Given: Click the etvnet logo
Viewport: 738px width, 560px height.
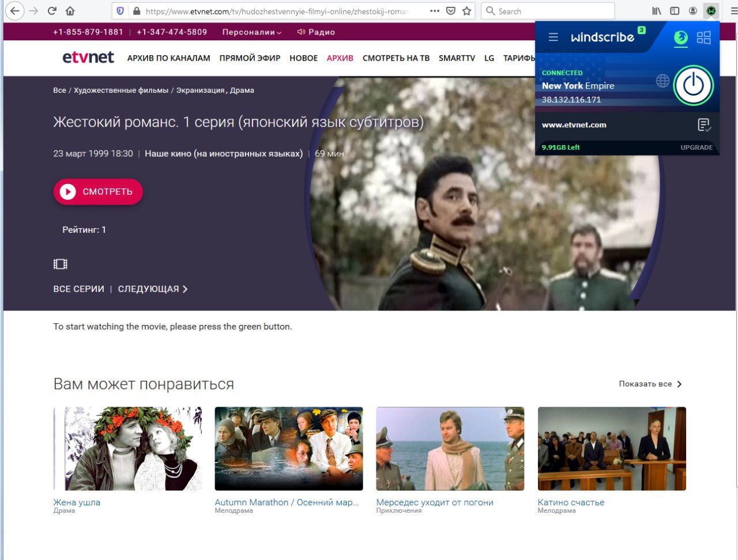Looking at the screenshot, I should tap(88, 57).
